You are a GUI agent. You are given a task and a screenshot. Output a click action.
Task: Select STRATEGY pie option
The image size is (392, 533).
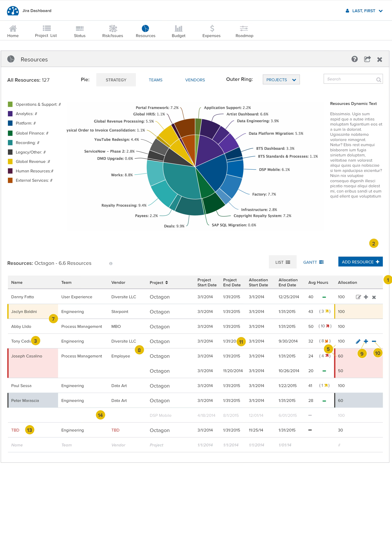click(116, 80)
